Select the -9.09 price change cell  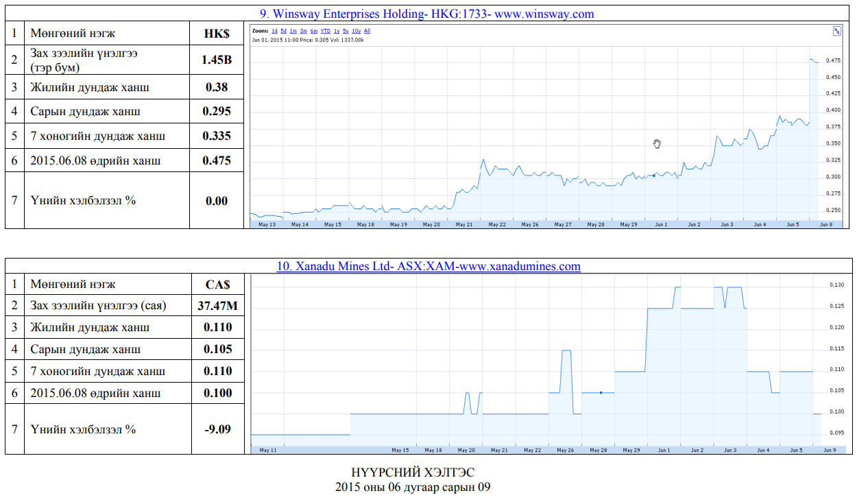217,429
